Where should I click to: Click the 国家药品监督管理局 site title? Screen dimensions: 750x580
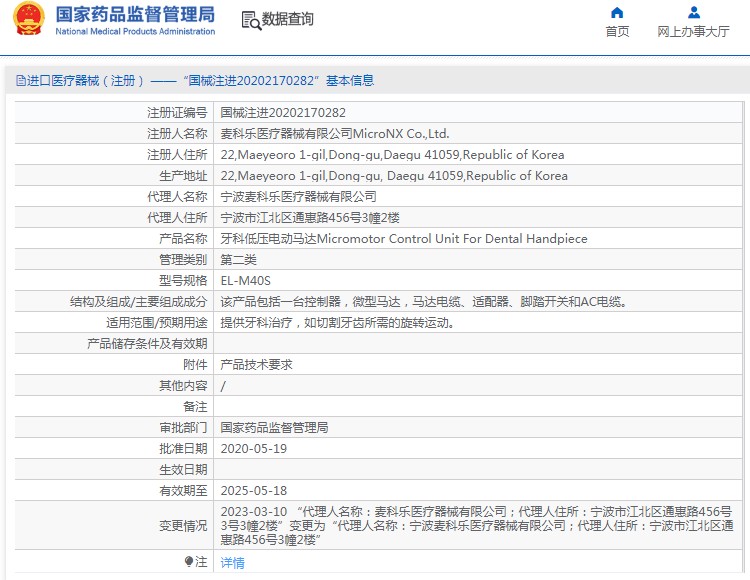[x=135, y=14]
